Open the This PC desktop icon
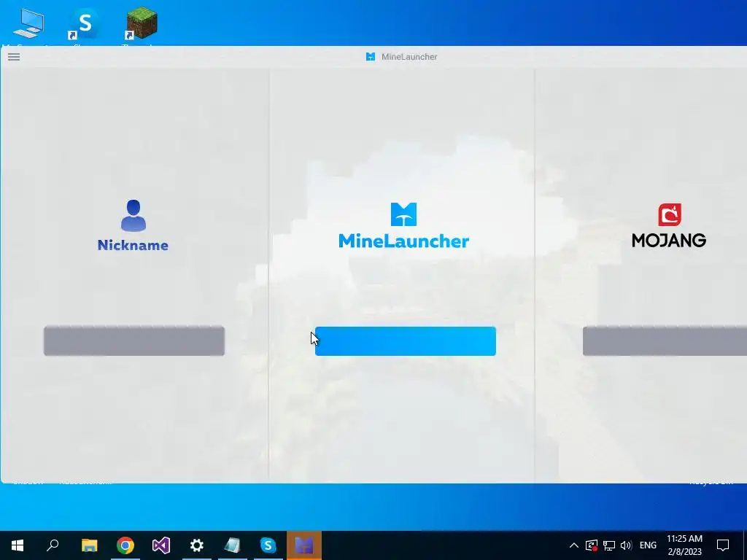Screen dimensions: 747x560 coord(28,23)
